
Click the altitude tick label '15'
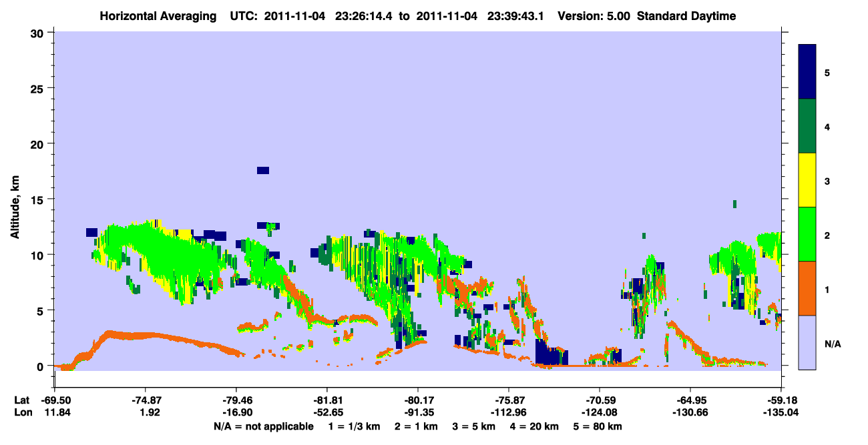pyautogui.click(x=39, y=199)
